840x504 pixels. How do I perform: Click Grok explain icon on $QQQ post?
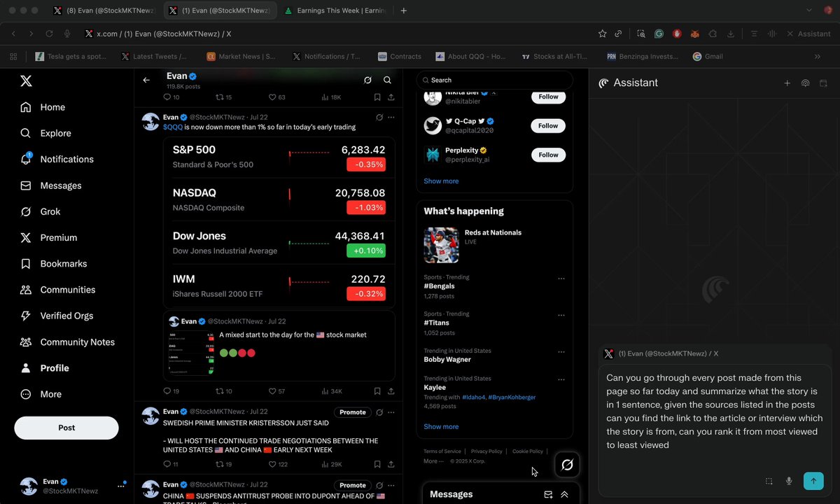(x=379, y=117)
